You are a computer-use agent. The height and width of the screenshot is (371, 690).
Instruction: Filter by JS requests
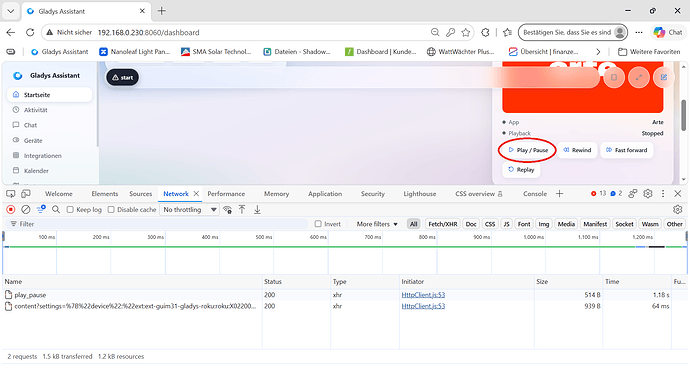(x=506, y=224)
